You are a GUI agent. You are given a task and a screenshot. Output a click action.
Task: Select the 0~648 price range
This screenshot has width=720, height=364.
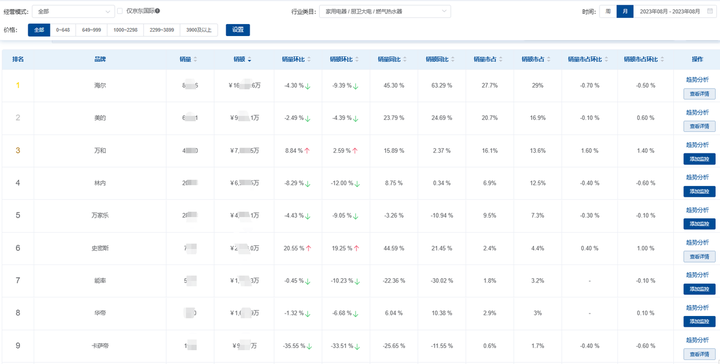point(63,30)
